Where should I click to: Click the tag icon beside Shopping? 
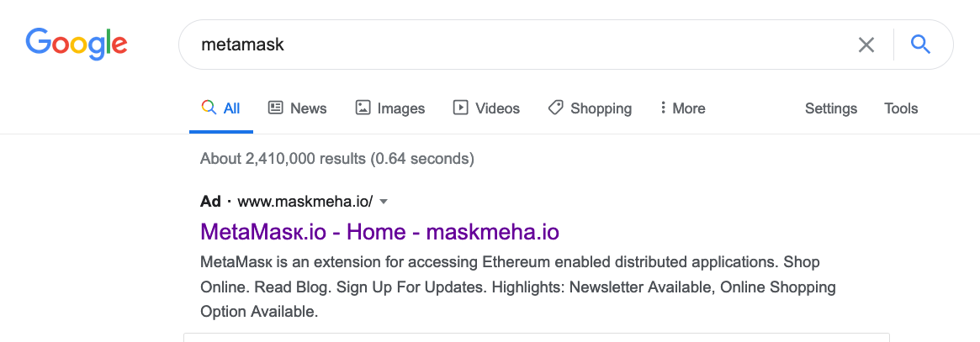coord(555,108)
